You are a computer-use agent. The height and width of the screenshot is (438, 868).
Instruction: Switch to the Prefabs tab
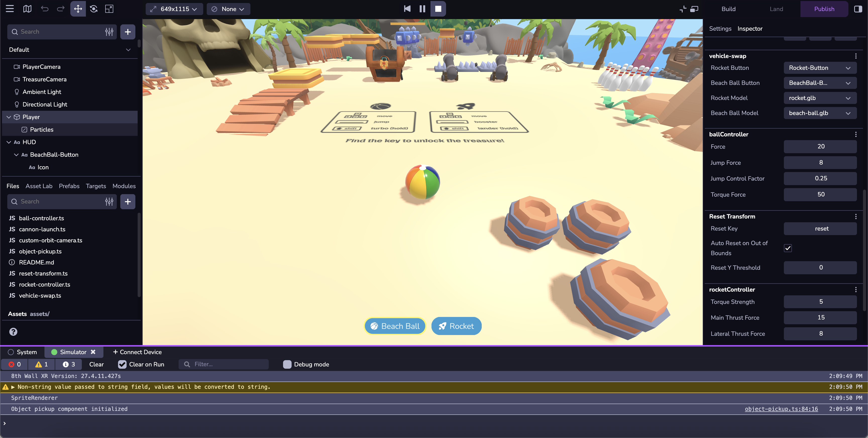69,186
